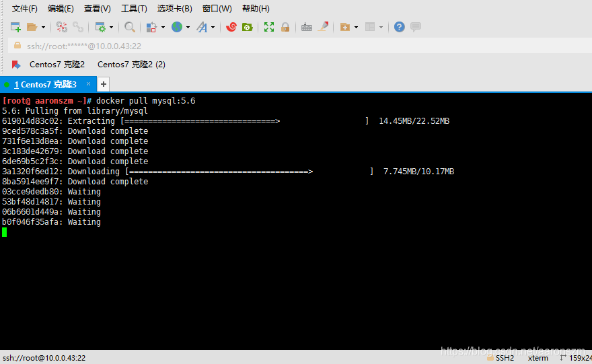Toggle full screen with green arrows icon
Screen dimensions: 592x364
269,27
